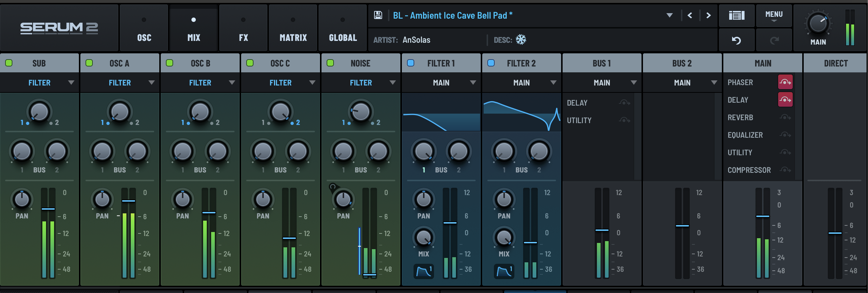Click the EQUALIZER effect routing icon

pos(785,135)
